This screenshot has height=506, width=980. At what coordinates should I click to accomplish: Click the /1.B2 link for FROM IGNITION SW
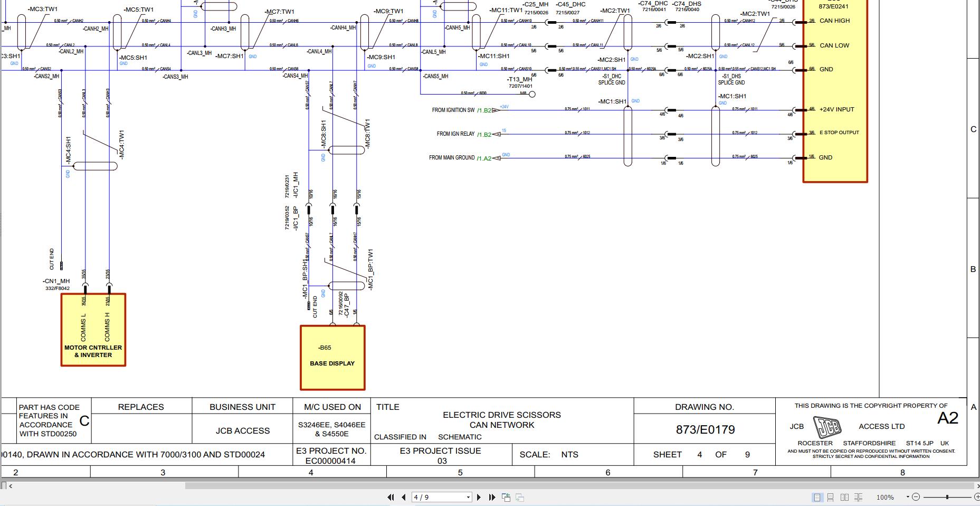point(484,110)
